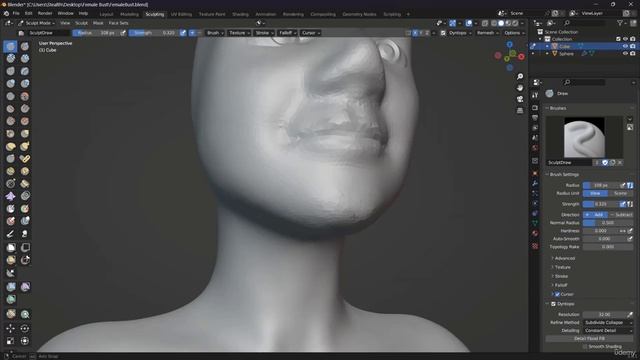The width and height of the screenshot is (640, 360).
Task: Switch to the Layout workspace tab
Action: point(106,14)
